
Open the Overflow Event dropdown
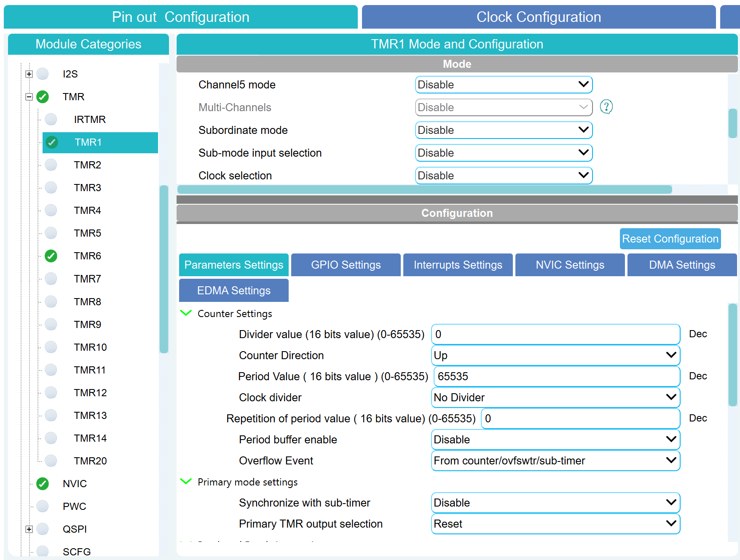(x=555, y=461)
